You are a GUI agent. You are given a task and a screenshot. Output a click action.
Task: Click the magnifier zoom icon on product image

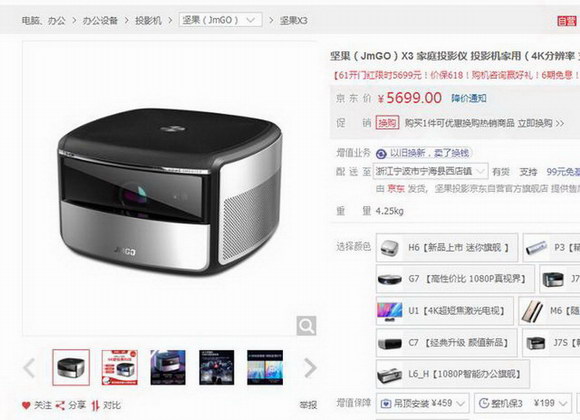(x=306, y=326)
